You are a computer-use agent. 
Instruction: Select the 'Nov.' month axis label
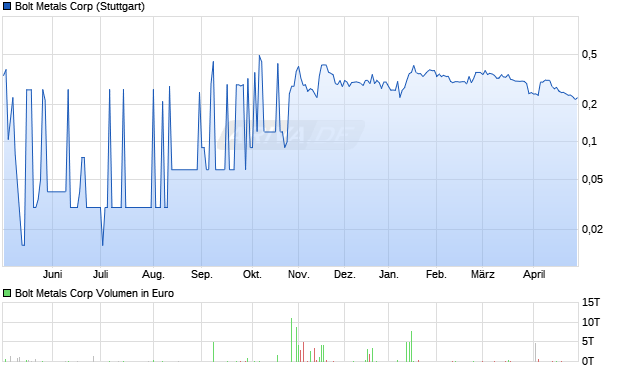299,274
